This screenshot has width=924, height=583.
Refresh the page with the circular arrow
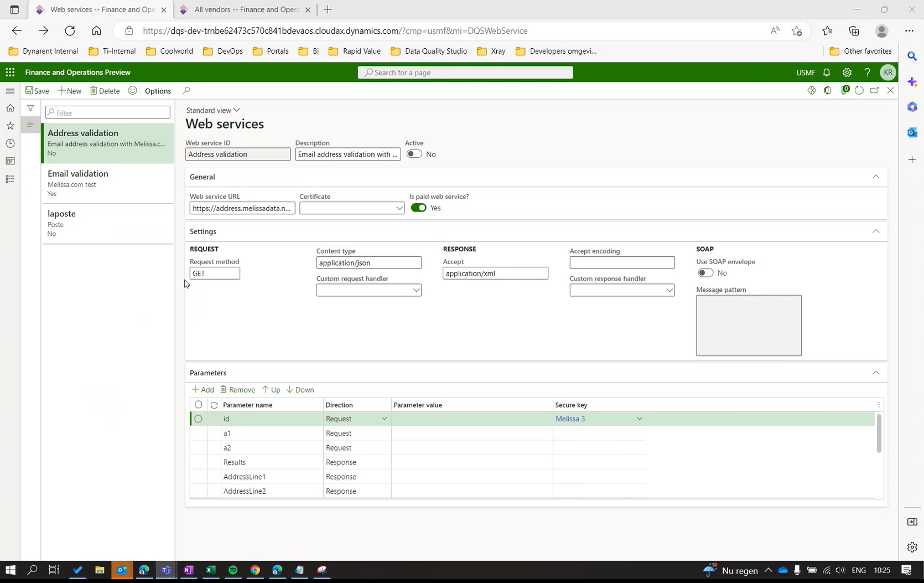(859, 90)
